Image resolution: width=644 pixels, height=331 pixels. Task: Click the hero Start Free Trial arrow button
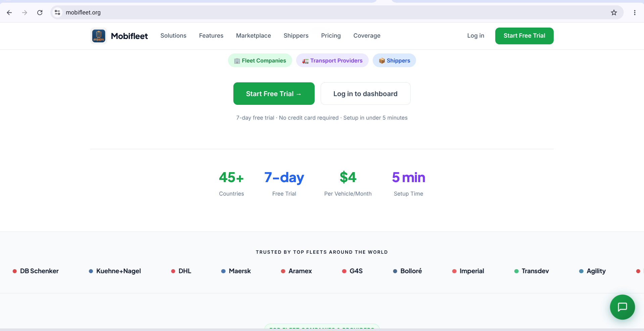(274, 94)
